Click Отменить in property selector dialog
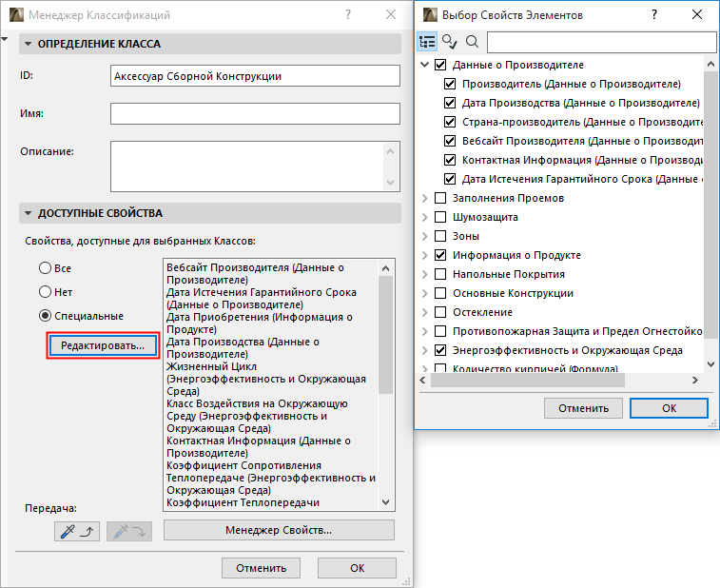720x588 pixels. tap(583, 408)
